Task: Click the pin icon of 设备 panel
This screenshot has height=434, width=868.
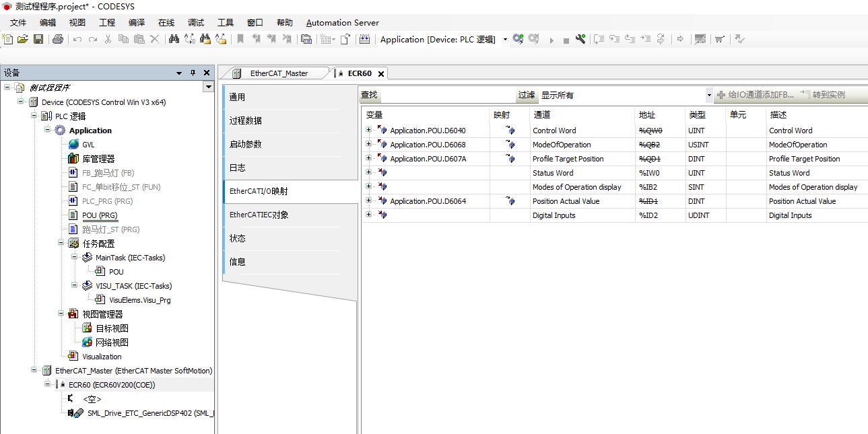Action: (x=193, y=73)
